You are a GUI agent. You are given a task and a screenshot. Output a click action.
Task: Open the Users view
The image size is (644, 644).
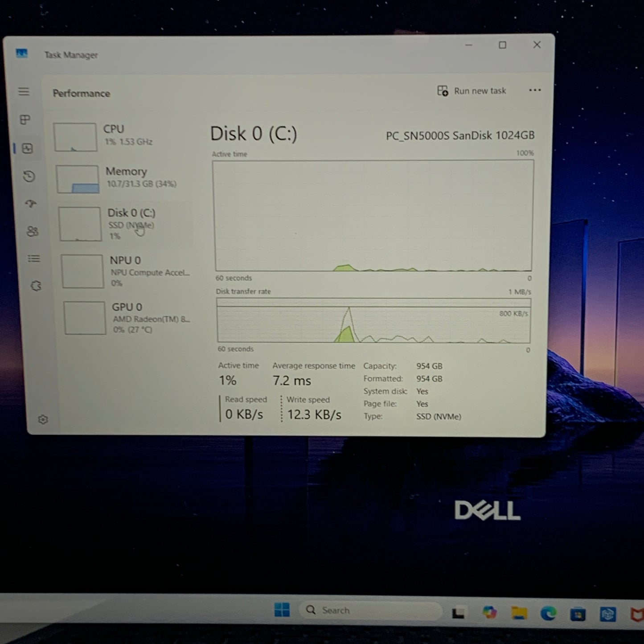33,231
